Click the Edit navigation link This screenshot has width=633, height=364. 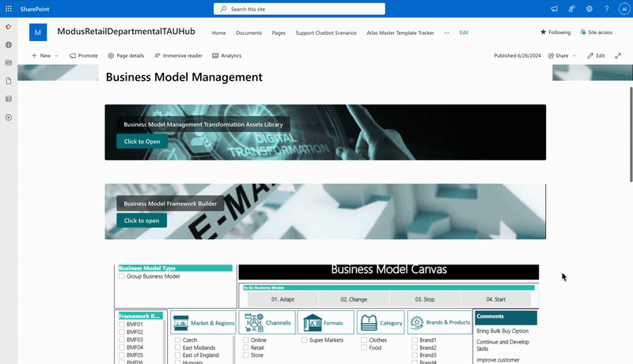464,32
